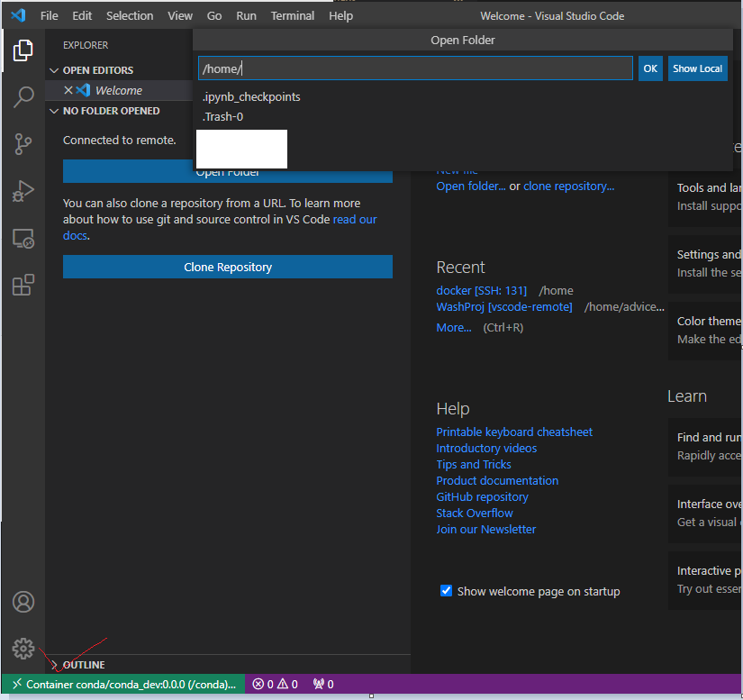The image size is (743, 700).
Task: Open the Selection menu
Action: (130, 15)
